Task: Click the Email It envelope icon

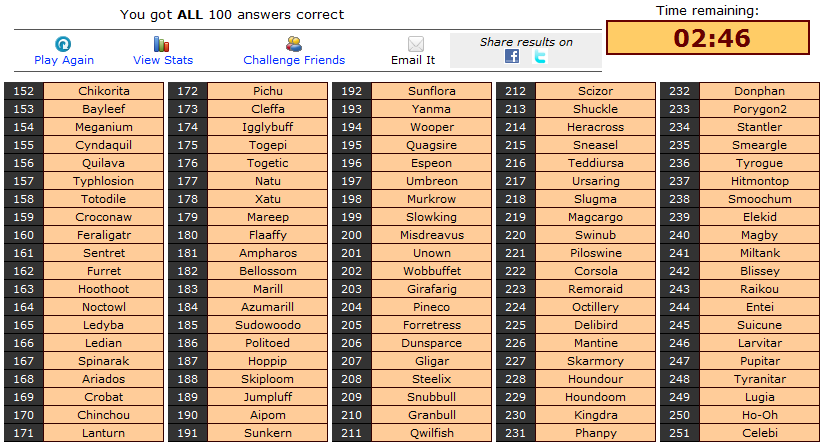Action: [416, 44]
